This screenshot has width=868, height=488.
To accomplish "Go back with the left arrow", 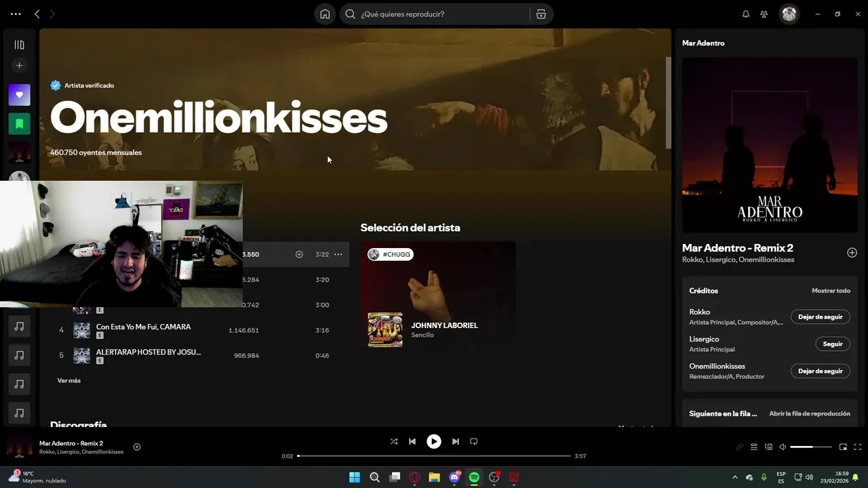I will [37, 14].
